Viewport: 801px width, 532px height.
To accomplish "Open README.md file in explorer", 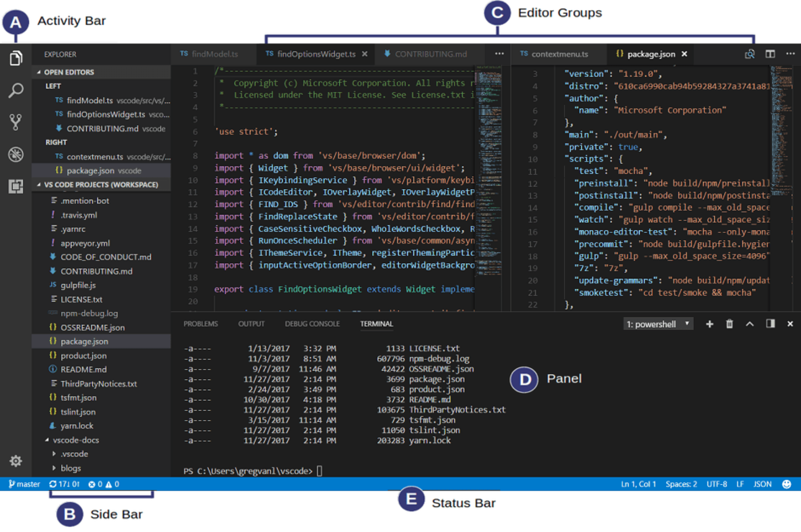I will (x=101, y=370).
